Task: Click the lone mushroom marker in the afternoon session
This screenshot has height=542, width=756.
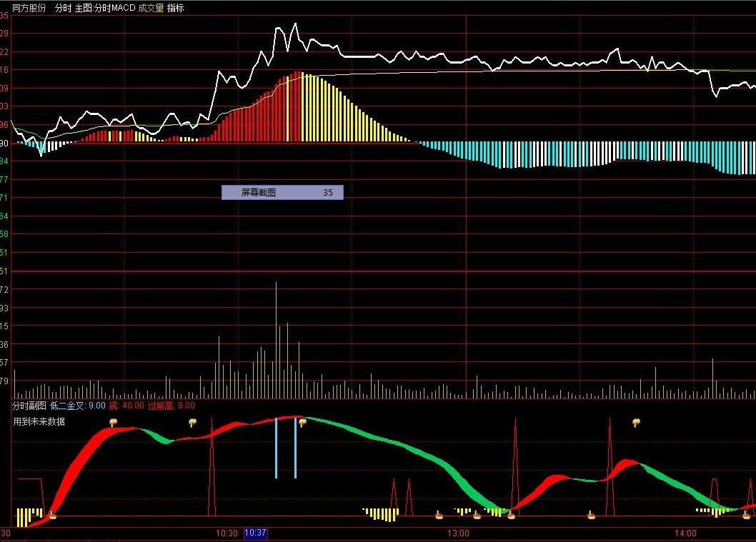Action: pyautogui.click(x=637, y=423)
